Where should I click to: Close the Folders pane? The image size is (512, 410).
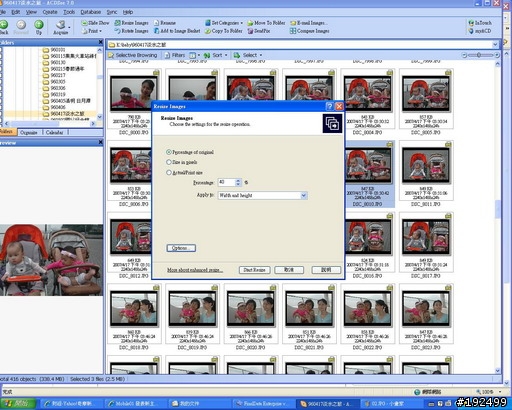(100, 42)
